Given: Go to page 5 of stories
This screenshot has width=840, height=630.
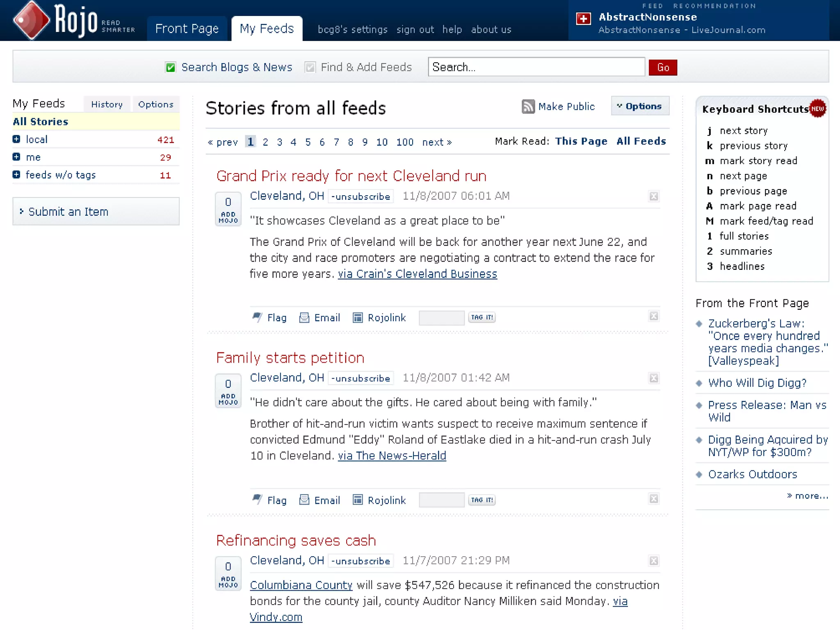Looking at the screenshot, I should [308, 142].
